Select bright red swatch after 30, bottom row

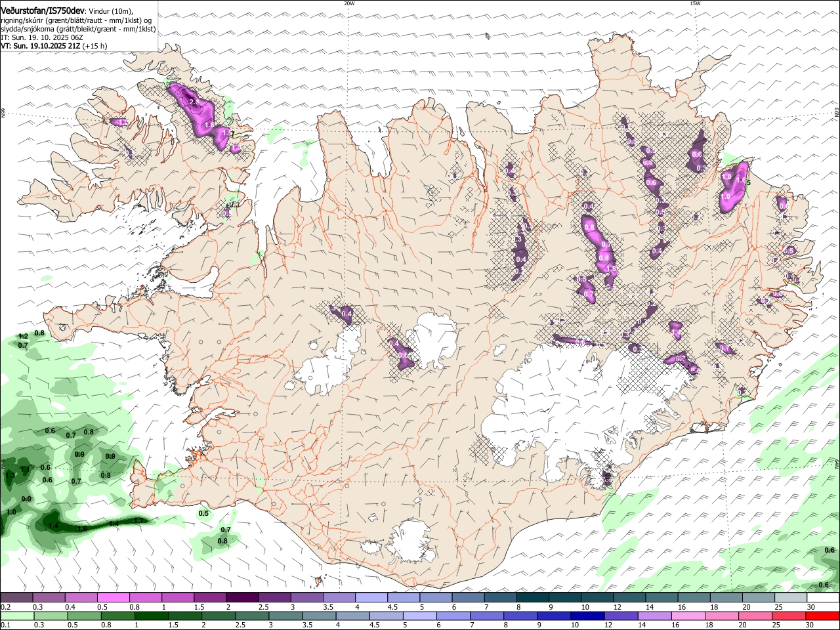point(822,616)
